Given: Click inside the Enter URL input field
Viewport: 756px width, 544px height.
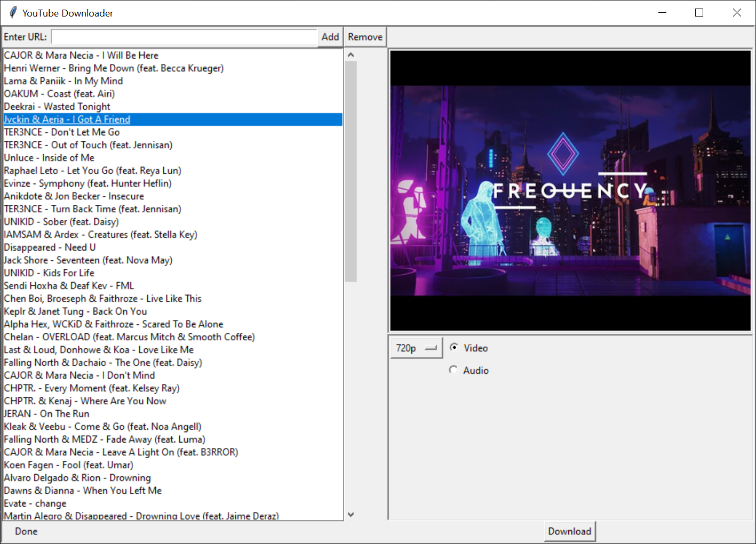Looking at the screenshot, I should (184, 37).
